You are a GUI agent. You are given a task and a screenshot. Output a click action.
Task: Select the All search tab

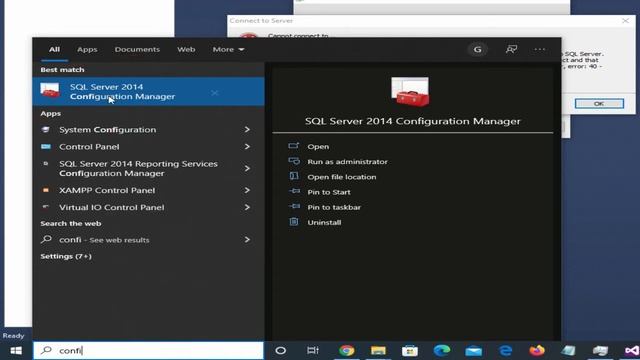click(x=54, y=49)
